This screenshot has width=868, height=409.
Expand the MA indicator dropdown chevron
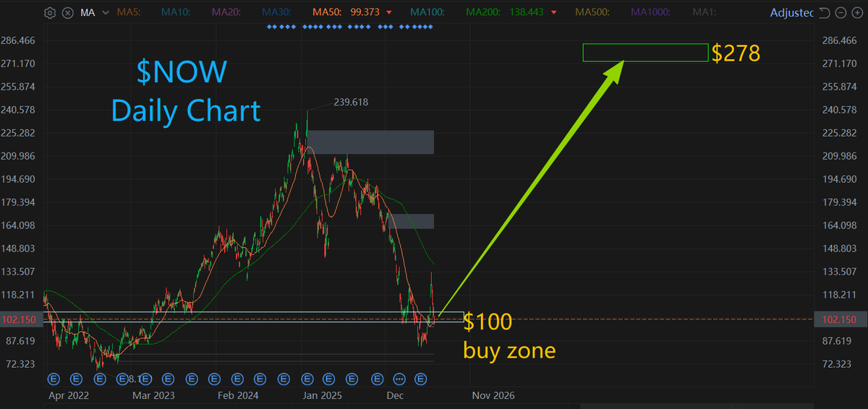tap(106, 13)
